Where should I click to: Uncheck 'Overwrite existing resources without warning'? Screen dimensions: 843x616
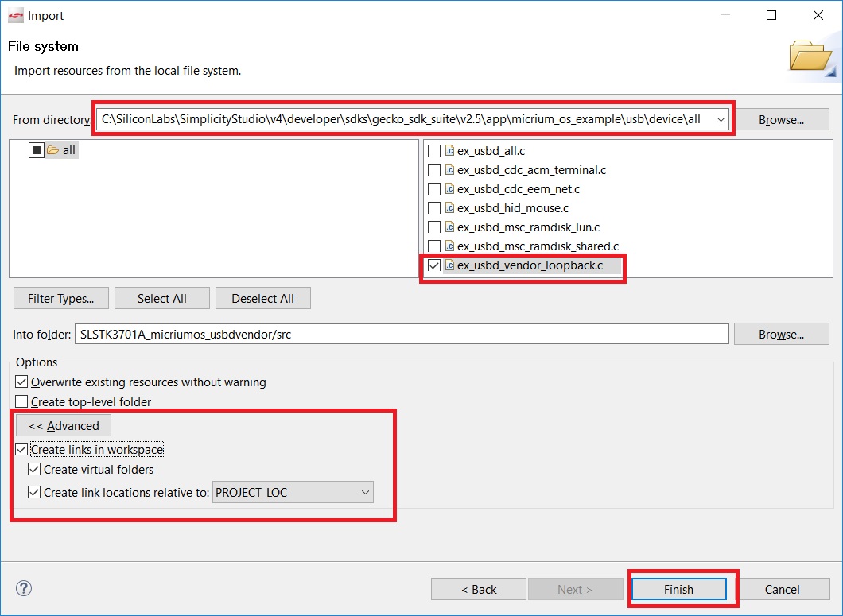tap(22, 382)
